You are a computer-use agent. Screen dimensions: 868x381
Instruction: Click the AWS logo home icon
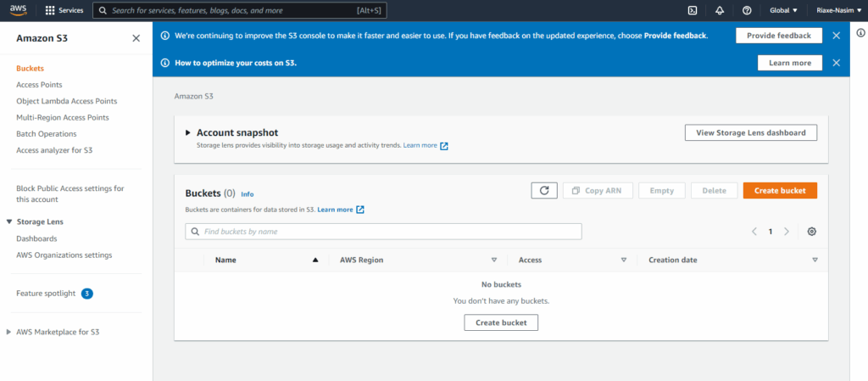pyautogui.click(x=18, y=10)
